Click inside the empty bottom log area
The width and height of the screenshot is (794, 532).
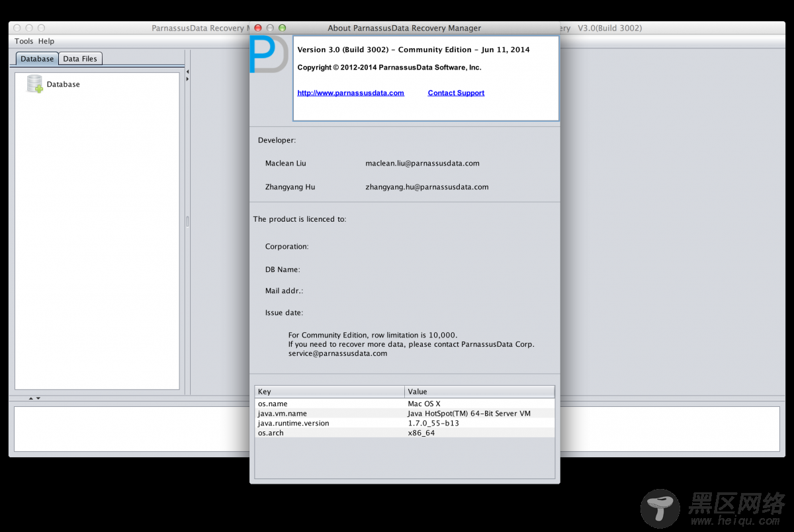(132, 429)
